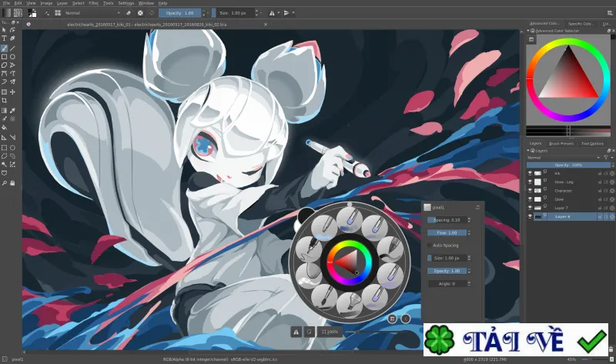
Task: Open the File menu
Action: point(6,3)
